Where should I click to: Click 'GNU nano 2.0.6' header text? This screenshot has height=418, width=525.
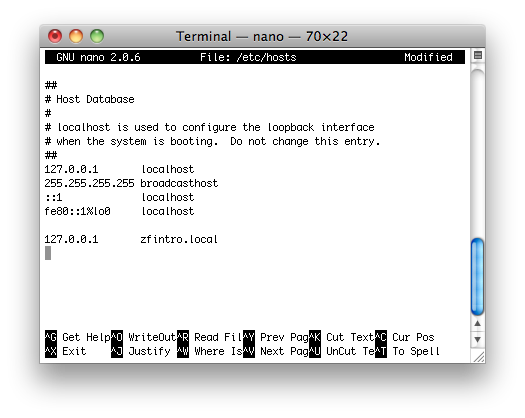[x=98, y=57]
